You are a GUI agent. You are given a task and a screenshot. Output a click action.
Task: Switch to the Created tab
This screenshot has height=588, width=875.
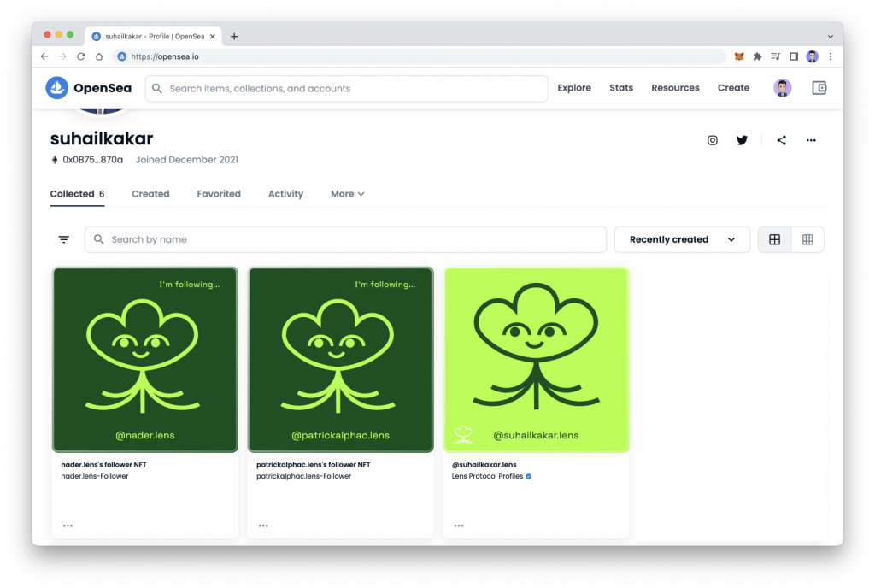pos(150,194)
